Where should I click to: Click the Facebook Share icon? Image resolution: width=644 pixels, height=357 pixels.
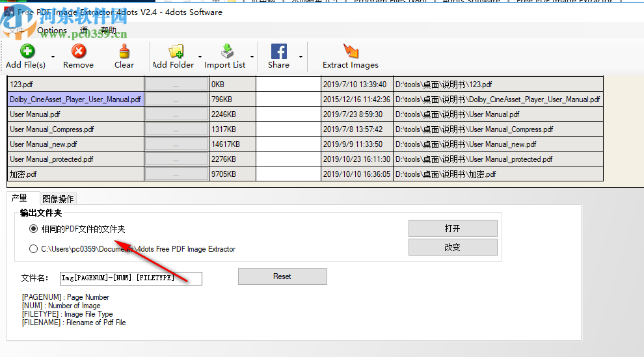[279, 51]
